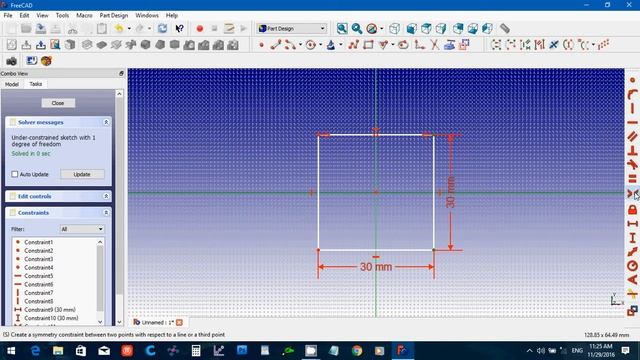Click the Export file icon on the second toolbar

click(41, 45)
